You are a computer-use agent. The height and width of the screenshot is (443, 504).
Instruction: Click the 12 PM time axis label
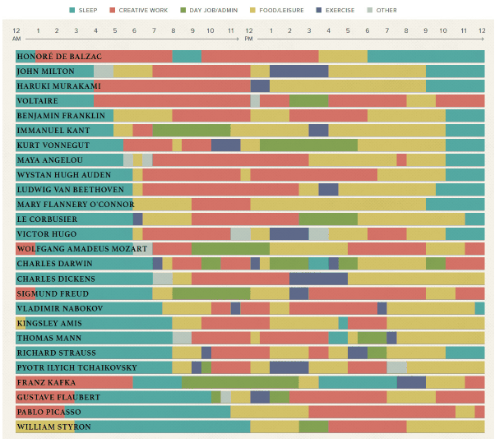click(x=249, y=35)
